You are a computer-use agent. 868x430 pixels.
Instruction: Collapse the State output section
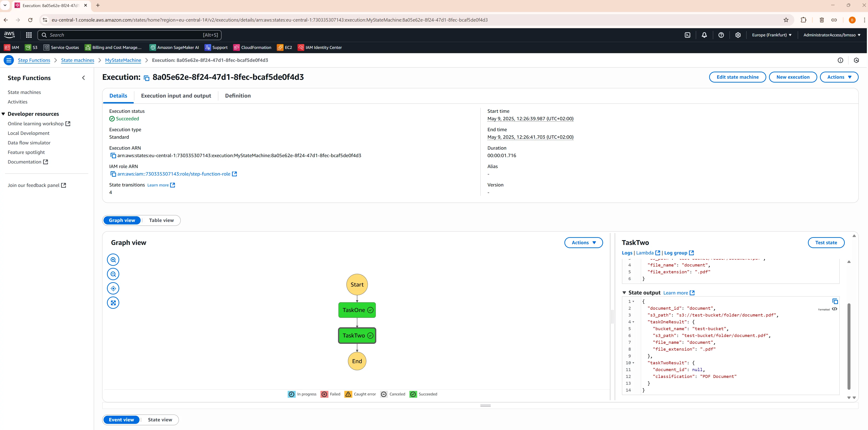coord(624,293)
